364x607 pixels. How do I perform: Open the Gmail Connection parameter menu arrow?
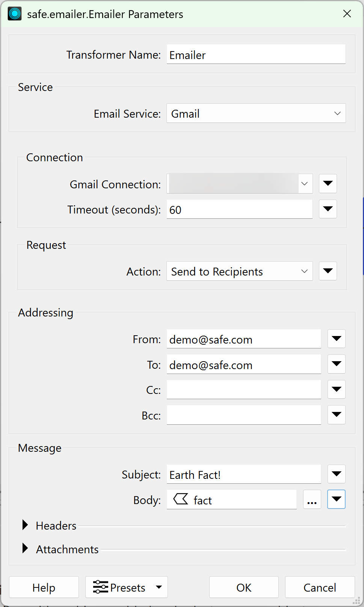[327, 183]
